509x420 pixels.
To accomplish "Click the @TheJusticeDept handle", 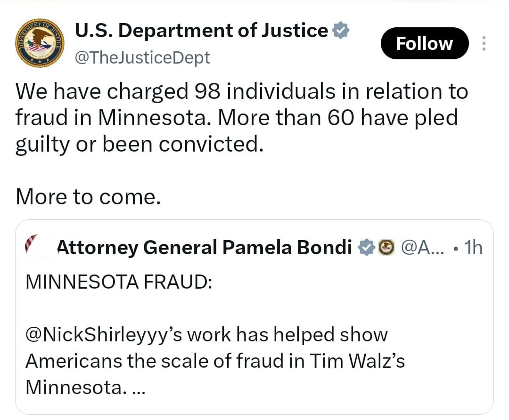I will (143, 58).
